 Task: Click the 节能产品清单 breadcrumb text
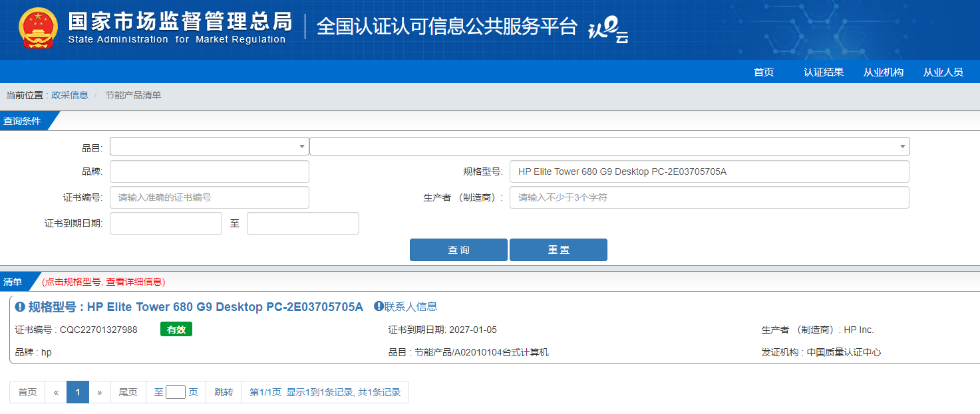click(133, 95)
